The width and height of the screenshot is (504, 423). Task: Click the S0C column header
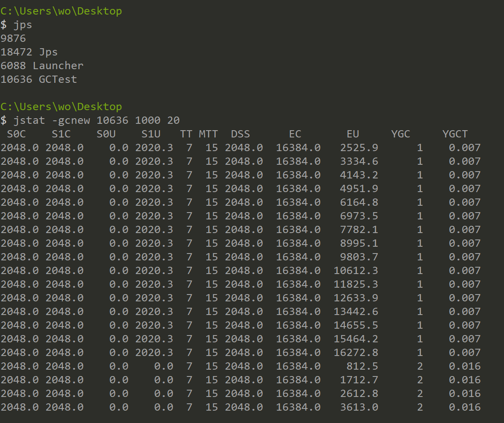(16, 134)
